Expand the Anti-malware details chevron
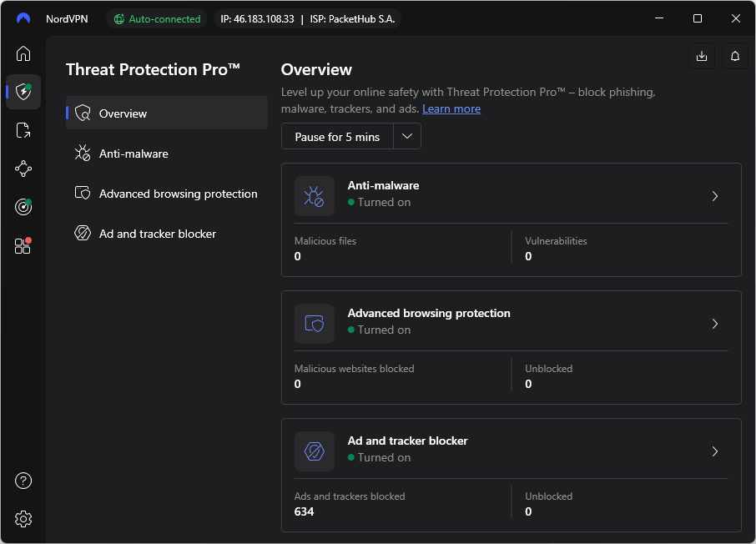Image resolution: width=756 pixels, height=544 pixels. pos(714,195)
